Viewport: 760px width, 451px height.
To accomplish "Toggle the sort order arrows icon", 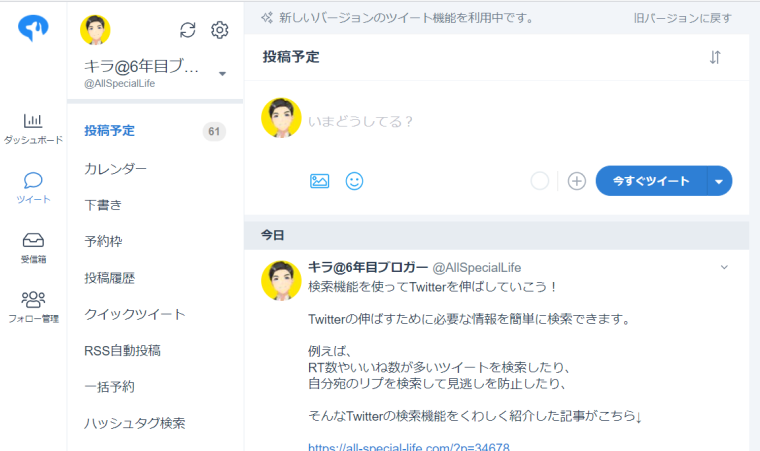I will click(715, 57).
